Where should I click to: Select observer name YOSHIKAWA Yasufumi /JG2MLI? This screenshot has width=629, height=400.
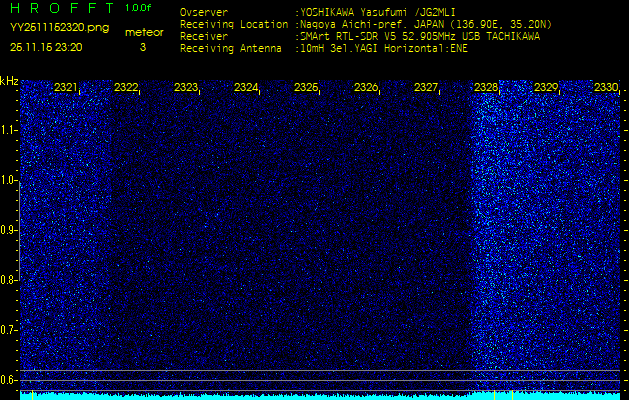pyautogui.click(x=378, y=12)
